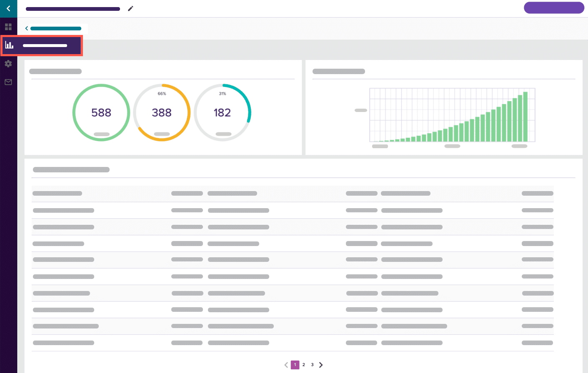Open the dashboard grid icon in the sidebar
Screen dimensions: 588x373
8,27
